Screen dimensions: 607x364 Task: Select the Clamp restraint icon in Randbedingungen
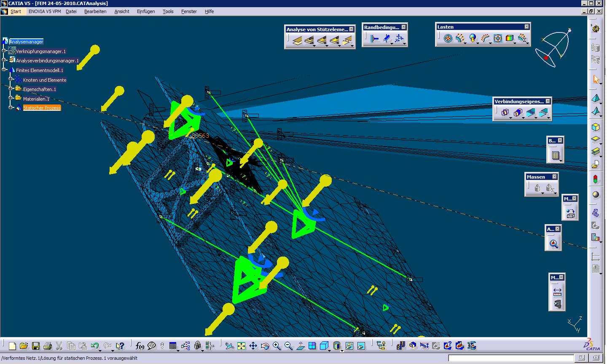pos(374,39)
